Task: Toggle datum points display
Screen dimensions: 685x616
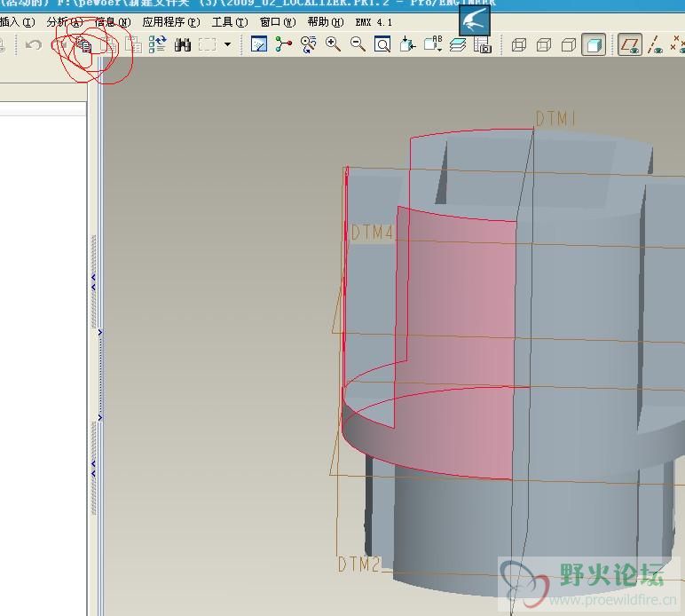Action: [678, 44]
